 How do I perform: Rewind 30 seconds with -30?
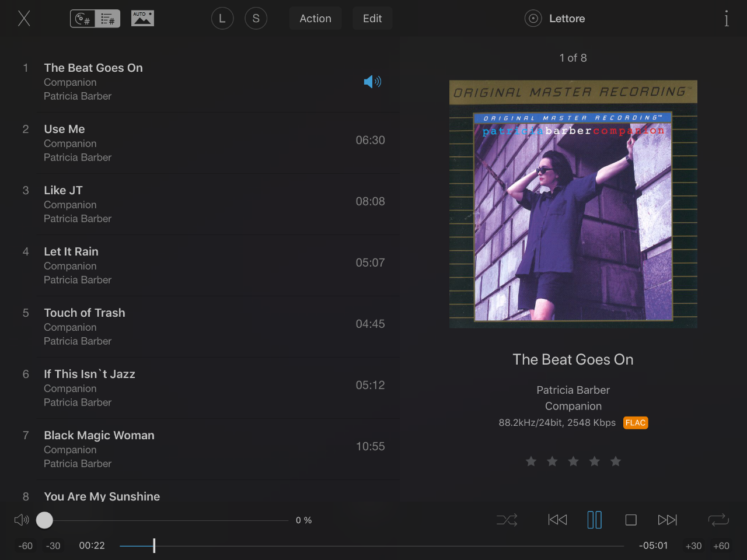[53, 546]
